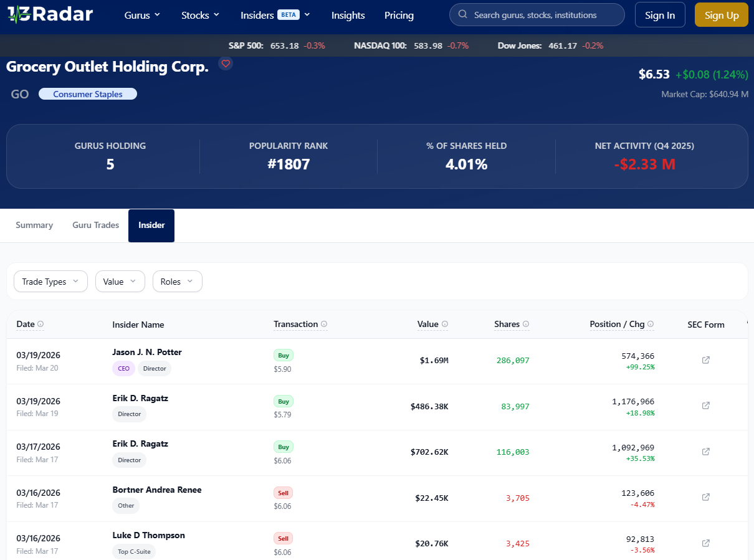Click the Insider Name column header
This screenshot has height=560, width=754.
pos(138,325)
